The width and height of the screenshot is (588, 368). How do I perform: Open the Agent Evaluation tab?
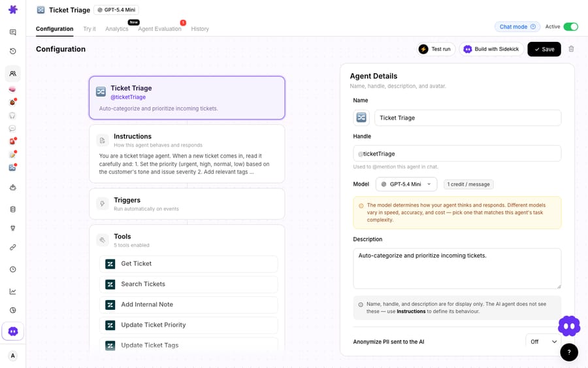pyautogui.click(x=159, y=29)
